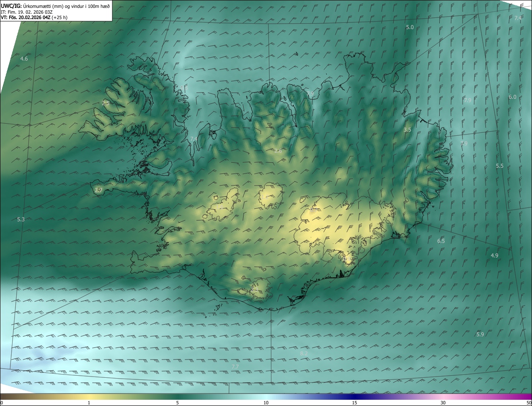Select the 'IT: Fim. 19. 02. 2026 03Z' line

point(27,12)
